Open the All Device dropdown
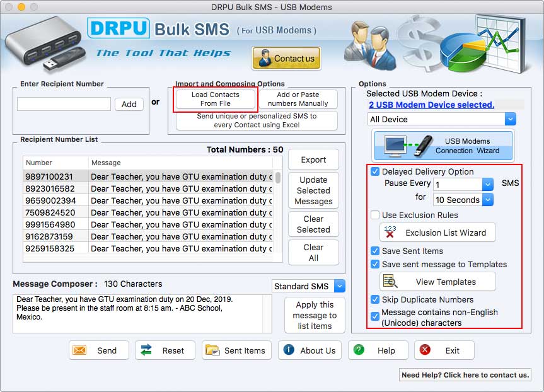Screen dimensions: 544x392 [442, 119]
